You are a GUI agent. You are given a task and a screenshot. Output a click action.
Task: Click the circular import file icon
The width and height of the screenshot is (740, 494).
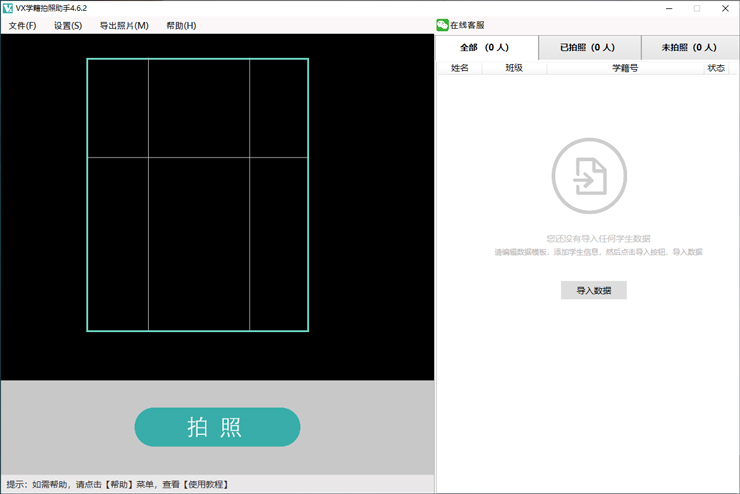[x=589, y=176]
